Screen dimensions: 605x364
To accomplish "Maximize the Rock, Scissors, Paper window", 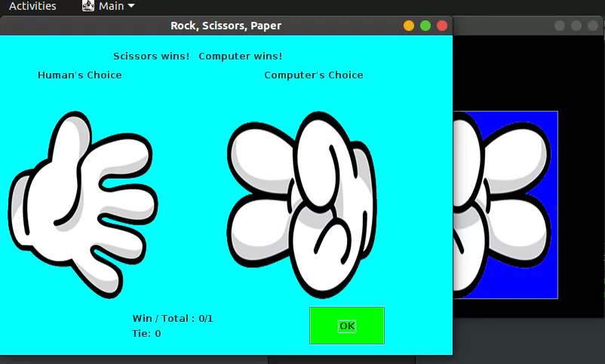I will [x=425, y=26].
